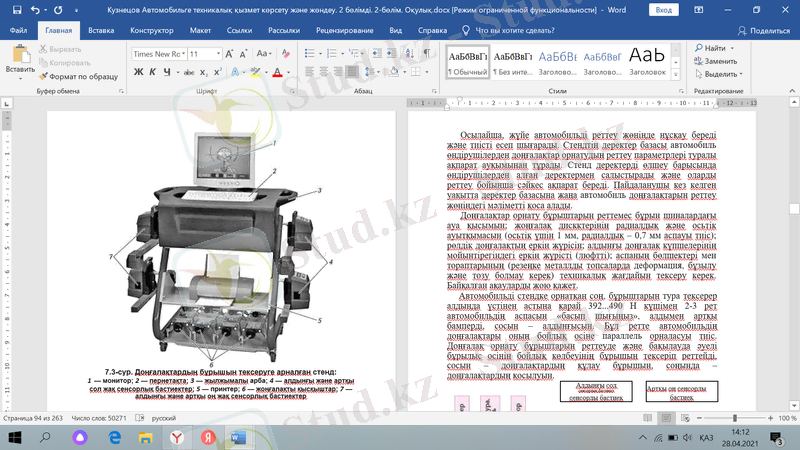Switch to the Вставка (Insert) ribbon tab
Screen dimensions: 800x450
pyautogui.click(x=100, y=31)
